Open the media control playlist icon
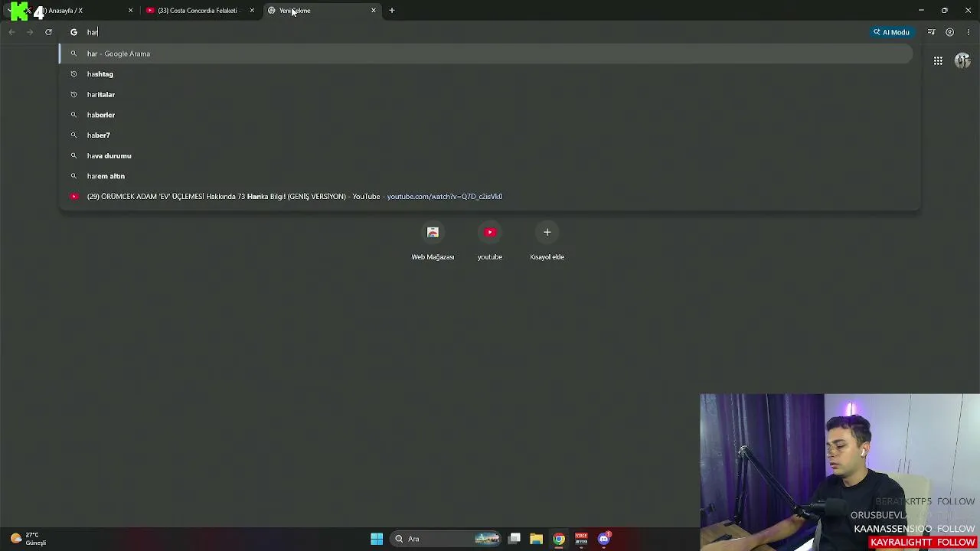 click(x=931, y=32)
